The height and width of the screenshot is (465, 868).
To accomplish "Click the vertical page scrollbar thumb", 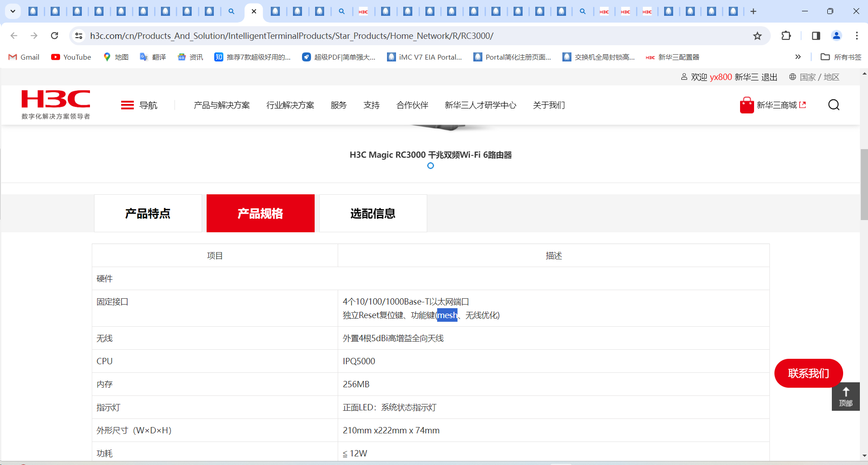I will coord(864,184).
